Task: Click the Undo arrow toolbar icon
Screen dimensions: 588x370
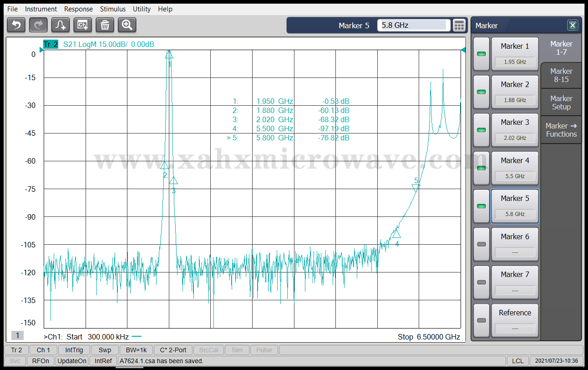Action: [16, 25]
